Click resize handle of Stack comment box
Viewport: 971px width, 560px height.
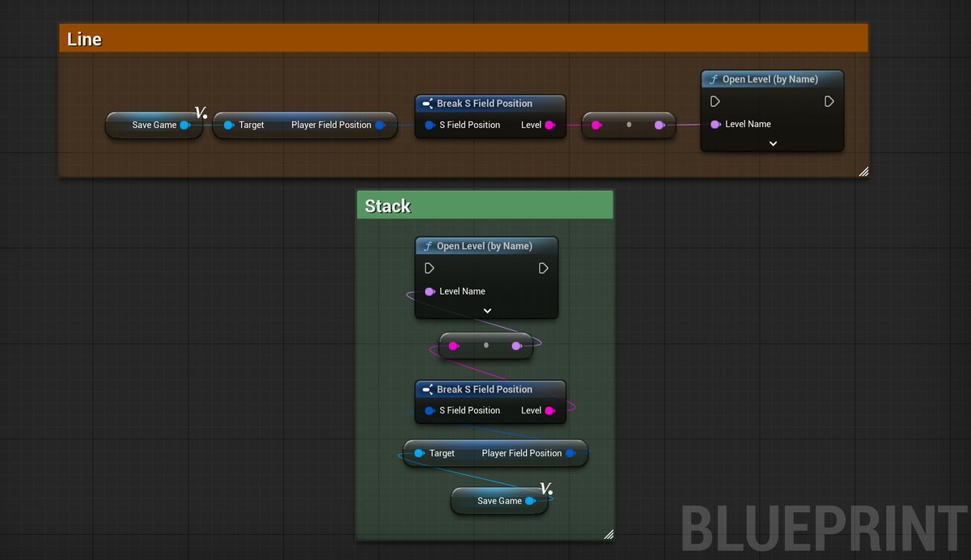click(608, 534)
